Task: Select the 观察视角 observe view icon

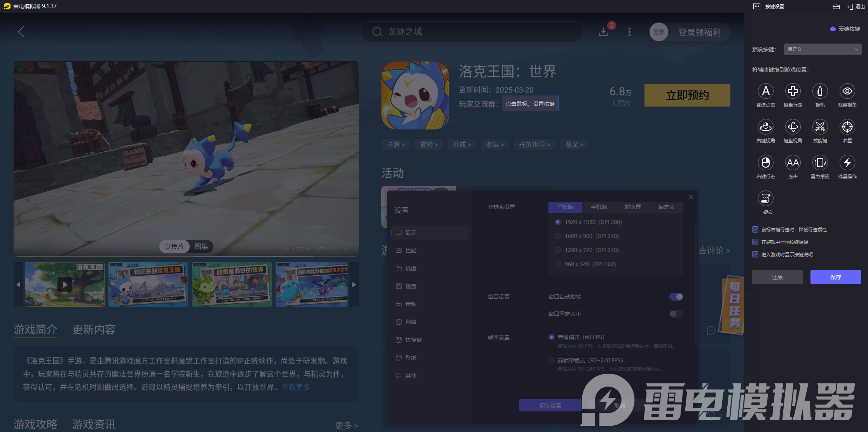Action: [x=847, y=91]
